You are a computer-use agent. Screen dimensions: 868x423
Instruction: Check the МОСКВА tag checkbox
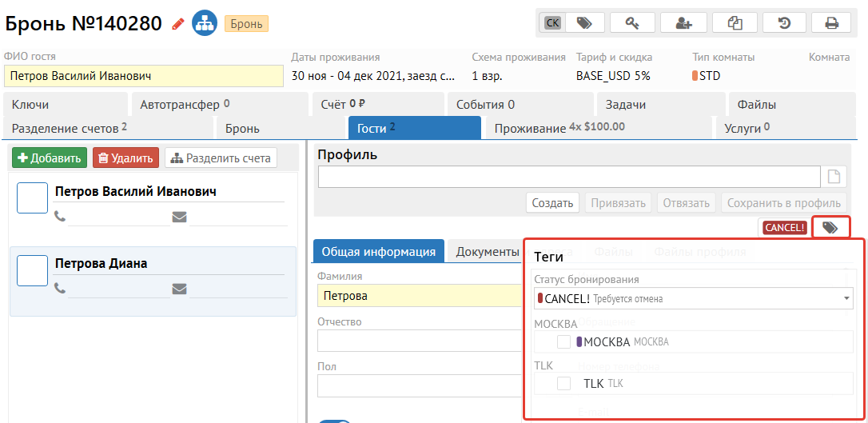coord(564,342)
